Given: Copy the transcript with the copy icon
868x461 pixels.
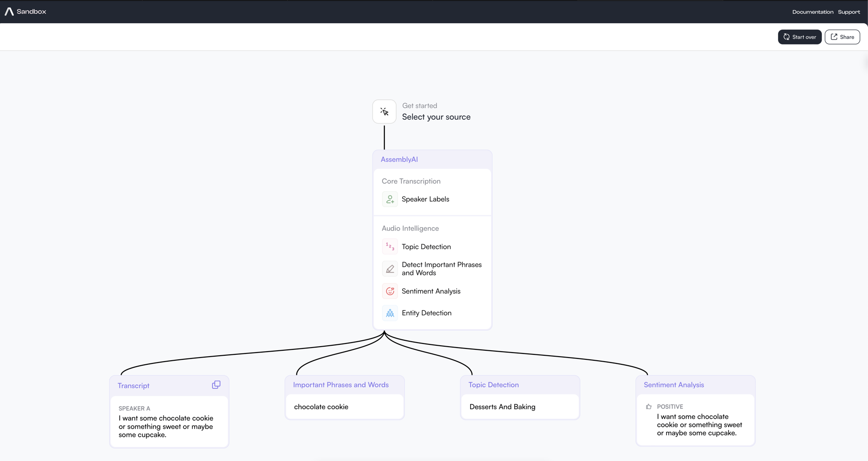Looking at the screenshot, I should coord(216,385).
